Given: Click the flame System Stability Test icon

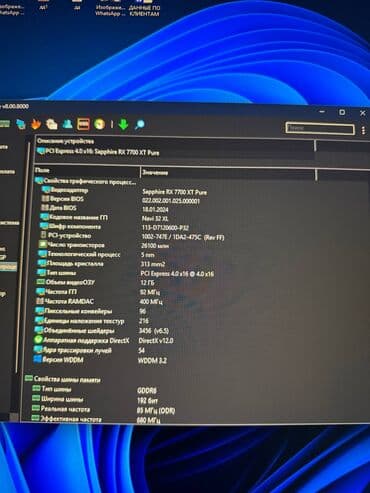Looking at the screenshot, I should [36, 124].
